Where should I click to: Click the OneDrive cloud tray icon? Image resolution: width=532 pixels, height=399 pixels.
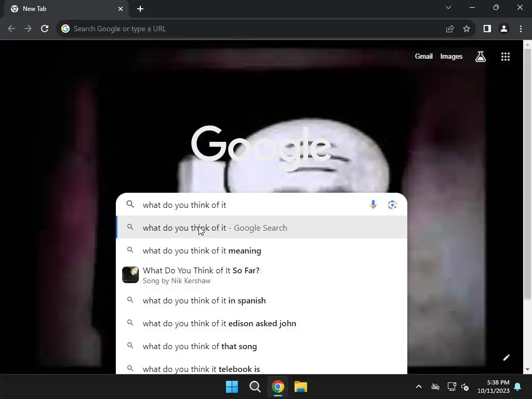click(x=435, y=387)
